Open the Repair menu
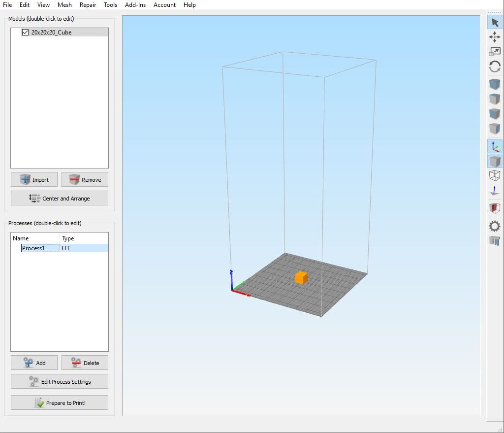The height and width of the screenshot is (433, 504). coord(88,5)
